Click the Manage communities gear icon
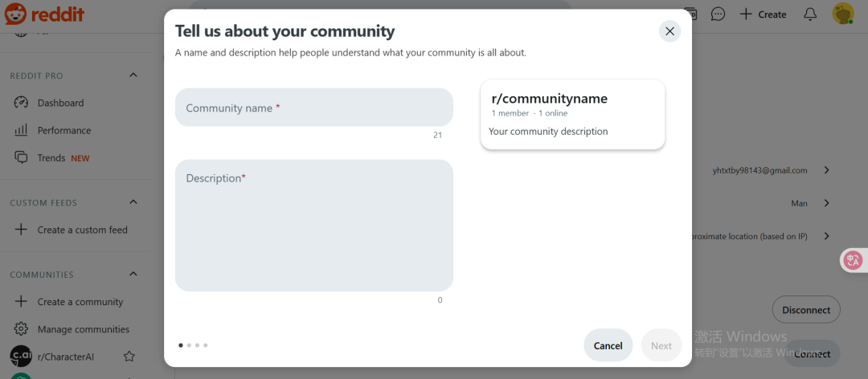This screenshot has width=868, height=379. (x=22, y=329)
